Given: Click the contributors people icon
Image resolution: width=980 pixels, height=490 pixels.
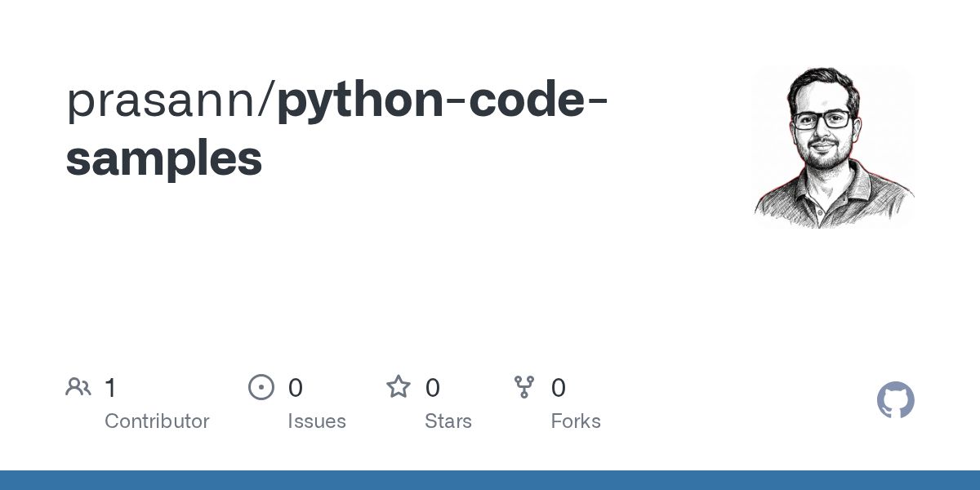Looking at the screenshot, I should [78, 387].
